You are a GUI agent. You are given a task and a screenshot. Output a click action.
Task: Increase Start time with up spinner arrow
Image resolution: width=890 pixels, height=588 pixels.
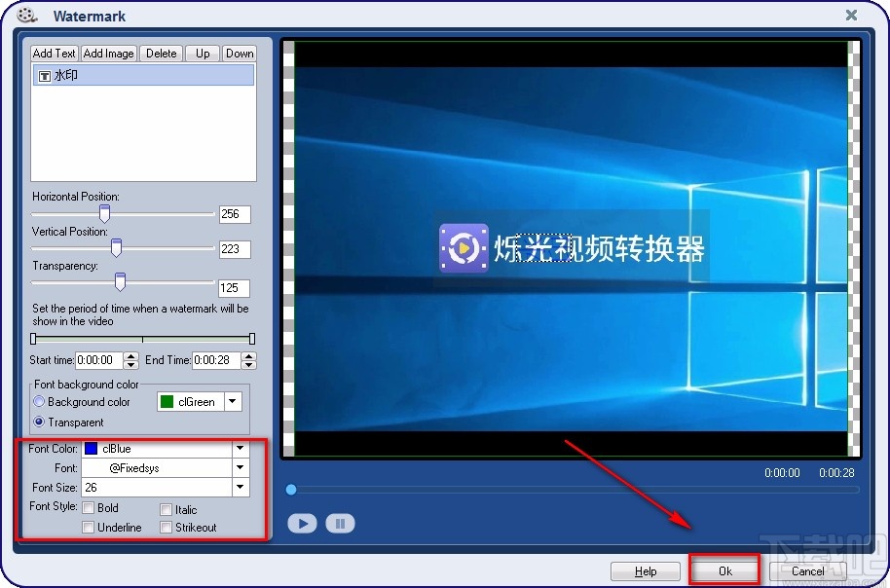[131, 356]
